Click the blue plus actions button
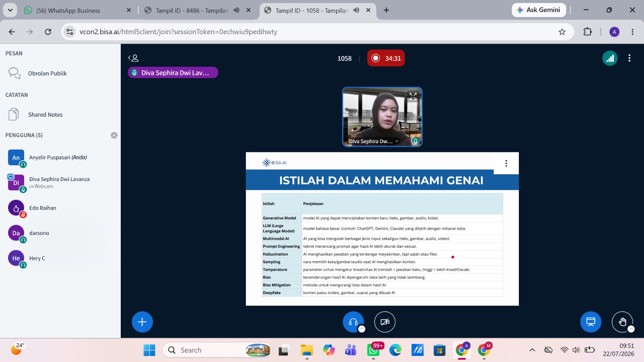 click(x=142, y=322)
